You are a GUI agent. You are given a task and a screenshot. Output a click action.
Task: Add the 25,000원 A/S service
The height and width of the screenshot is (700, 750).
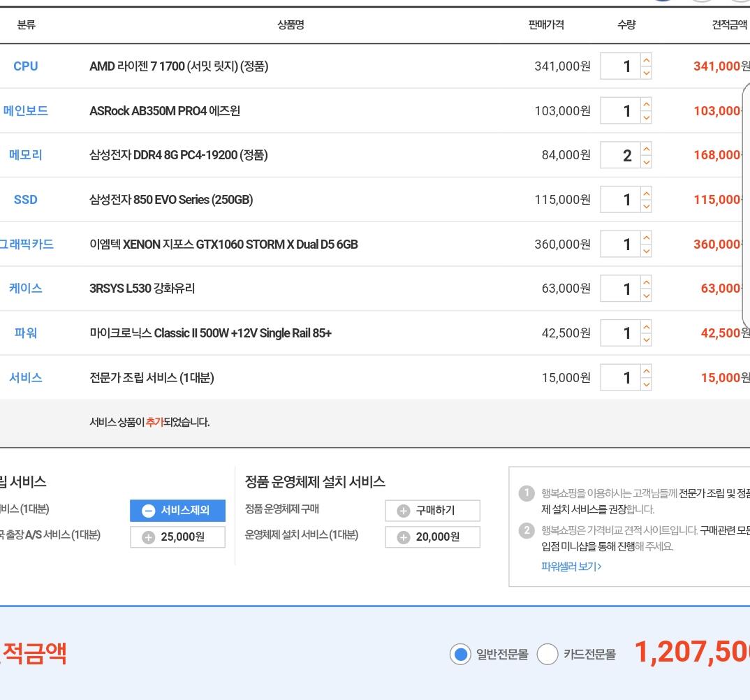click(177, 537)
